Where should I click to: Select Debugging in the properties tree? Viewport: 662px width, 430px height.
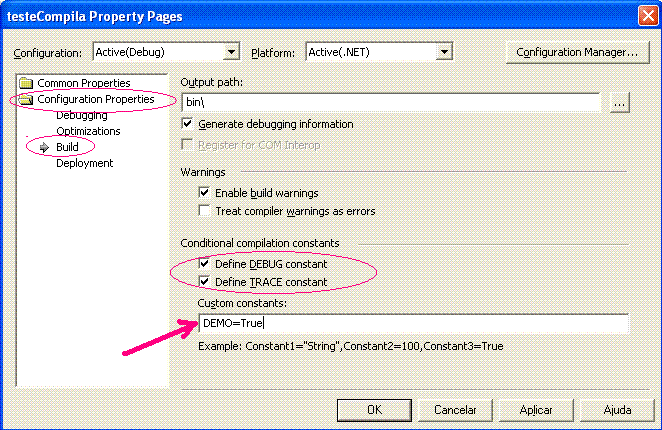82,115
